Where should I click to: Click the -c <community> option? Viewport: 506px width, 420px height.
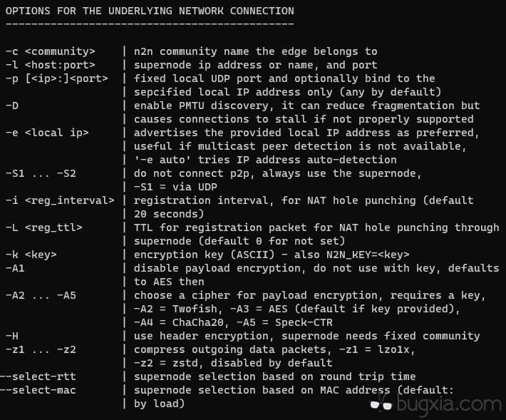pyautogui.click(x=50, y=51)
